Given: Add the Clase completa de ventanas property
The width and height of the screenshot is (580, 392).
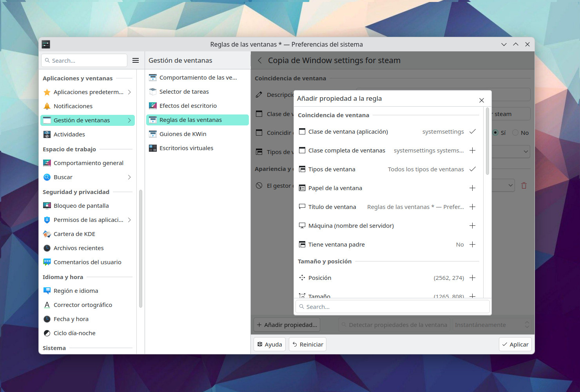Looking at the screenshot, I should (473, 151).
